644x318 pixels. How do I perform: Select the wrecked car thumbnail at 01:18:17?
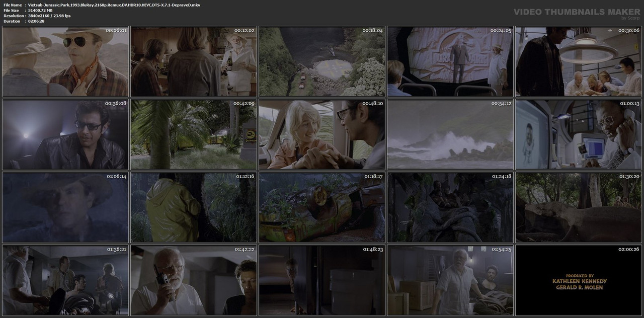(322, 207)
